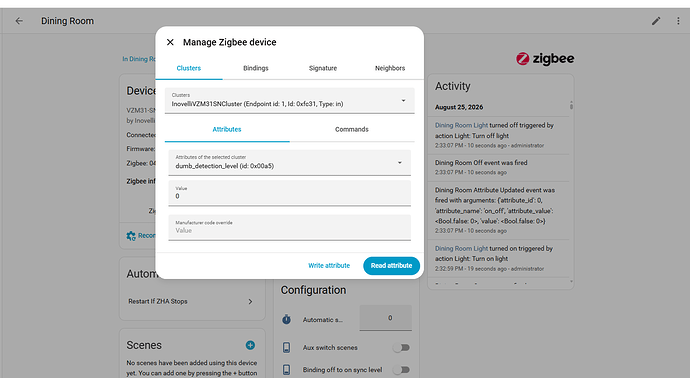Go back using the arrow icon
Screen dimensions: 690x378
19,21
